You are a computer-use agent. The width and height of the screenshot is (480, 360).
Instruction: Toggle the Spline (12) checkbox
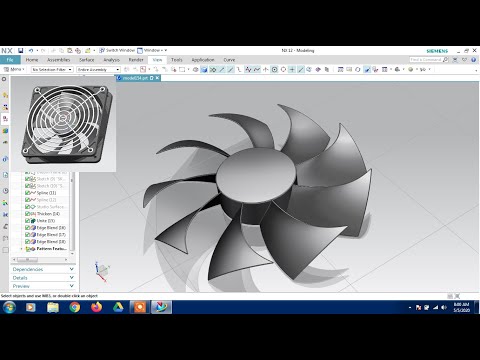(28, 200)
